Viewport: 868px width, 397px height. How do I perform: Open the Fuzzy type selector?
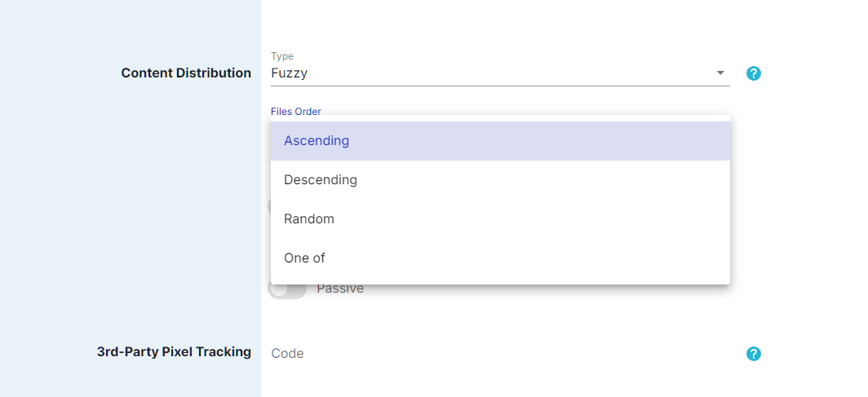(x=500, y=73)
